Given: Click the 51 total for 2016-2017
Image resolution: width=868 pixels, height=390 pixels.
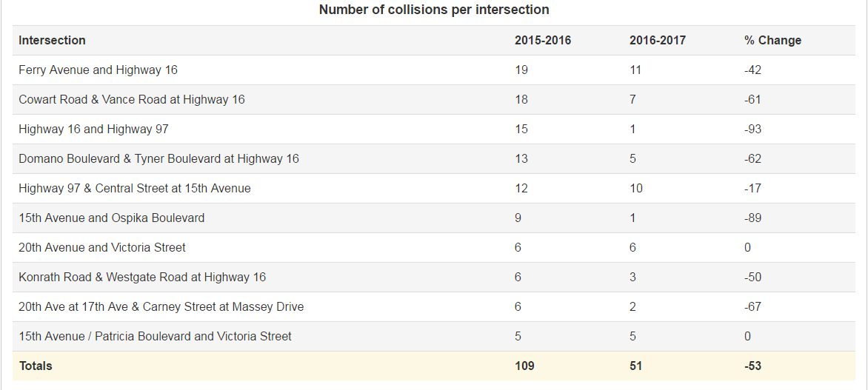Looking at the screenshot, I should [636, 366].
